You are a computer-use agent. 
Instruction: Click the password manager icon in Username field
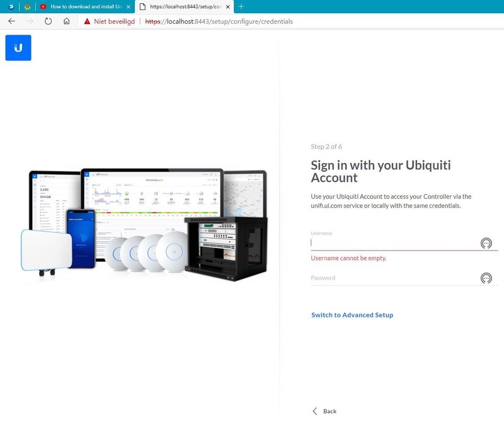pyautogui.click(x=486, y=243)
